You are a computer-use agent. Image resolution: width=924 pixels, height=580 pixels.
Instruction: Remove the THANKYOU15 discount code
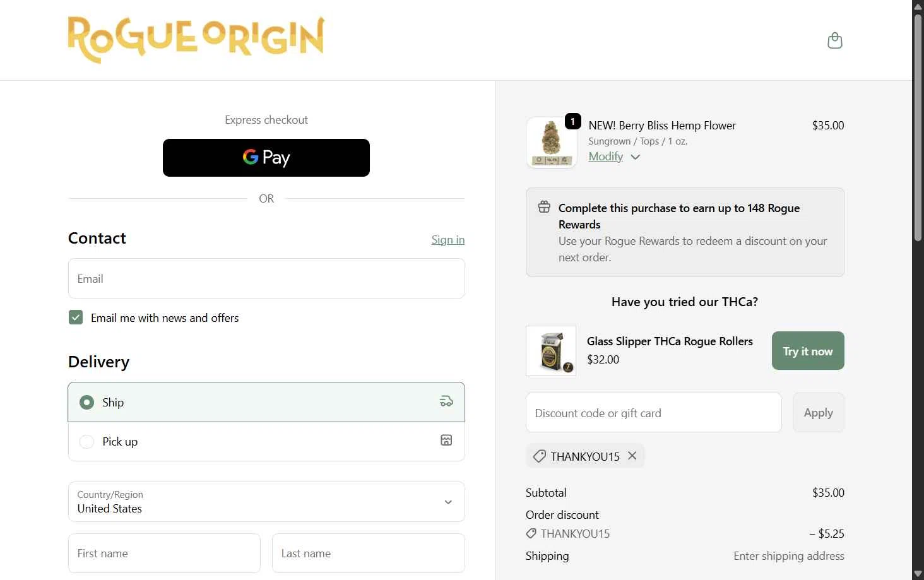click(x=632, y=456)
